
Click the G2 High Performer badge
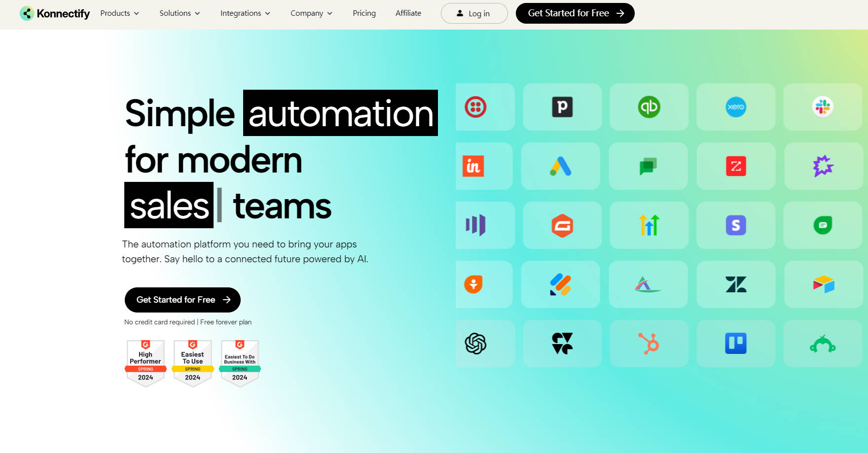[145, 363]
